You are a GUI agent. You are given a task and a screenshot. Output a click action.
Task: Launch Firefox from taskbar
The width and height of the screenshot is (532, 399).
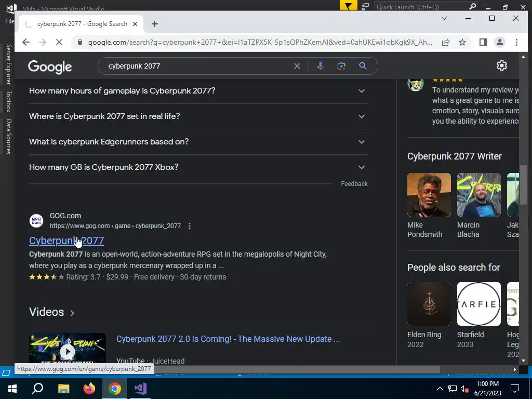coord(89,389)
